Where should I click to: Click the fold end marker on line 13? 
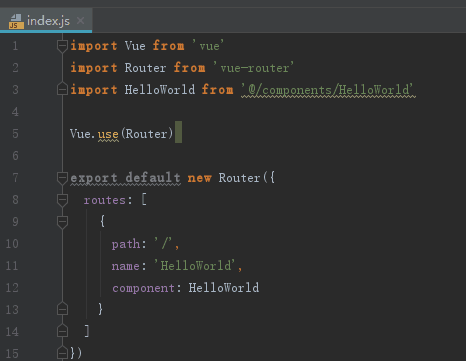point(62,309)
